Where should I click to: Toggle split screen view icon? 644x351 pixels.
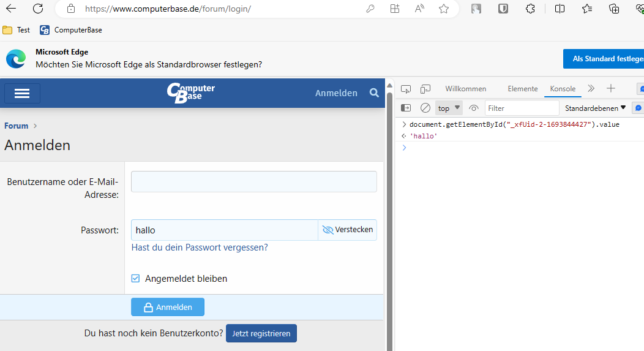pyautogui.click(x=560, y=9)
